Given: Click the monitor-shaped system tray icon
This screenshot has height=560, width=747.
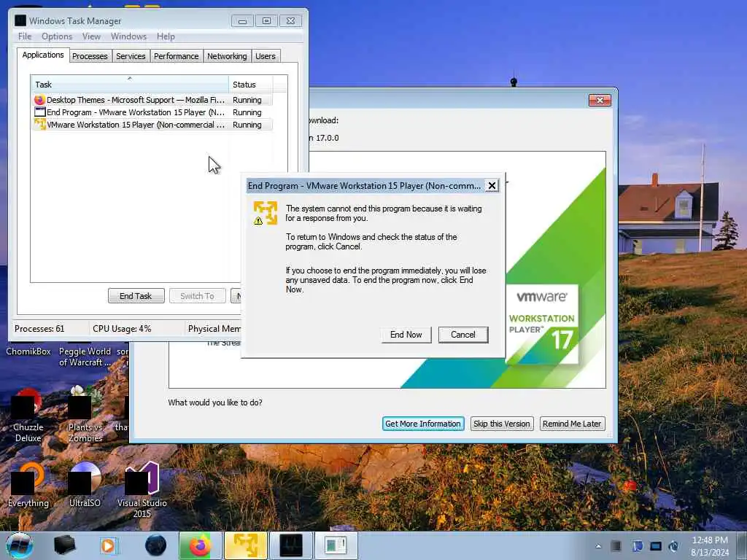Looking at the screenshot, I should pos(656,546).
